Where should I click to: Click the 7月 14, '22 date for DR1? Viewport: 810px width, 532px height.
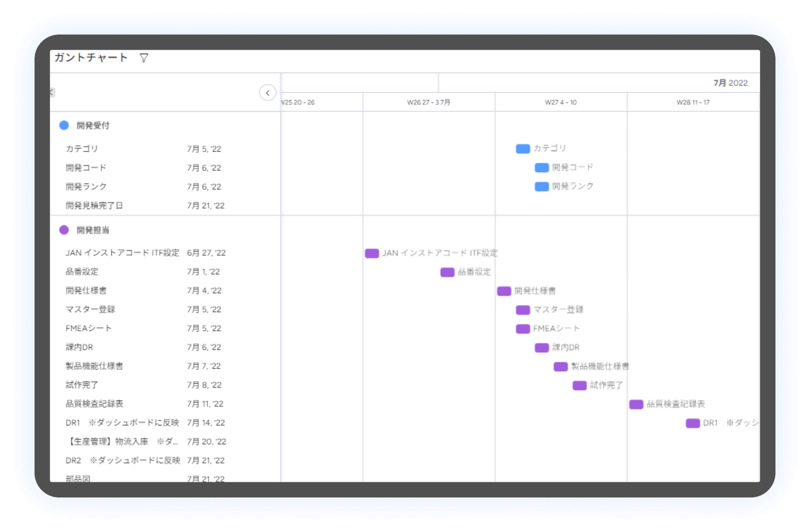click(x=206, y=423)
